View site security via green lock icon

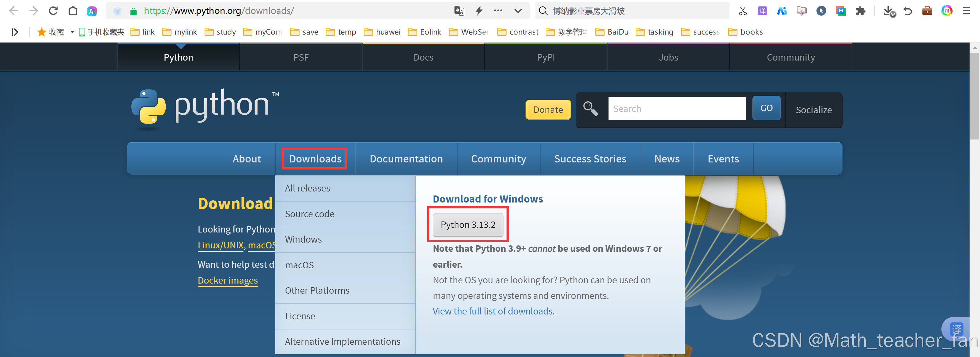tap(133, 11)
